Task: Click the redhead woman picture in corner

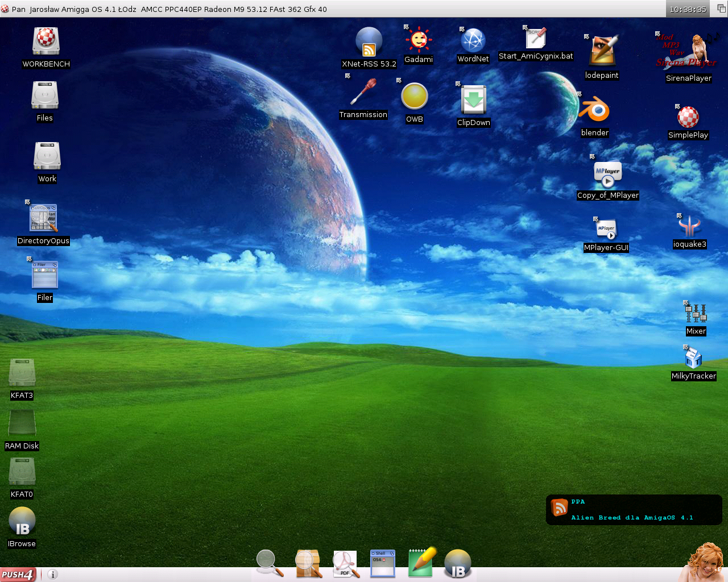Action: pos(704,562)
